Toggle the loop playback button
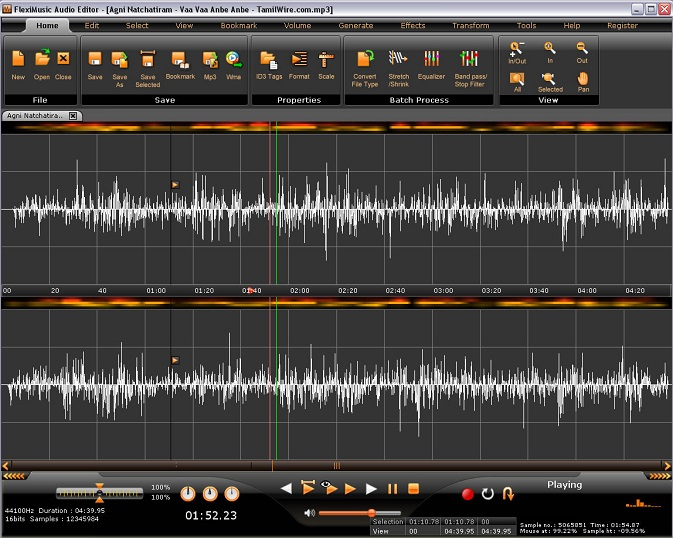This screenshot has height=538, width=673. (487, 493)
